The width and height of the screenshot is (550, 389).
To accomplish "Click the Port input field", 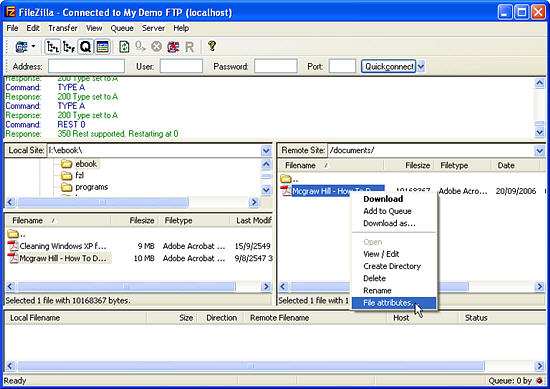I will (342, 66).
